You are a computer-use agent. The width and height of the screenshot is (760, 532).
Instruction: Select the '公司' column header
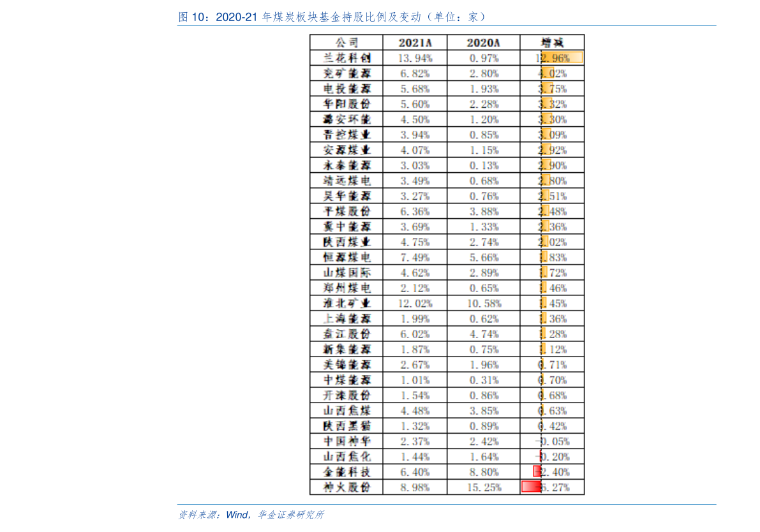346,43
